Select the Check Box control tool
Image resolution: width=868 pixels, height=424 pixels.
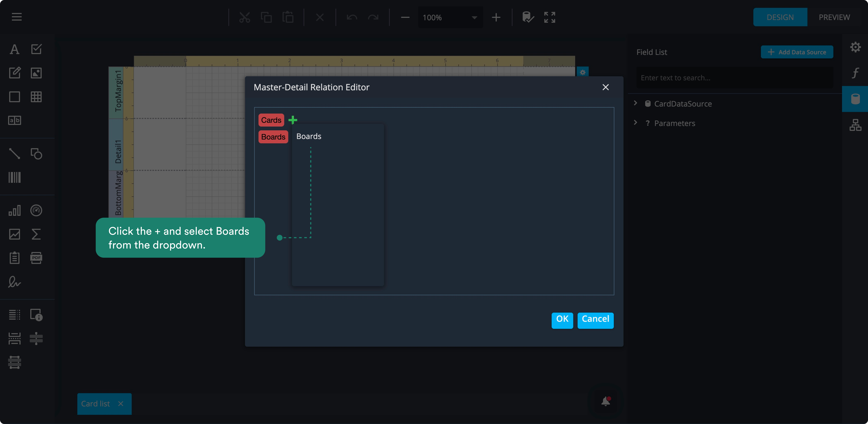click(x=36, y=49)
